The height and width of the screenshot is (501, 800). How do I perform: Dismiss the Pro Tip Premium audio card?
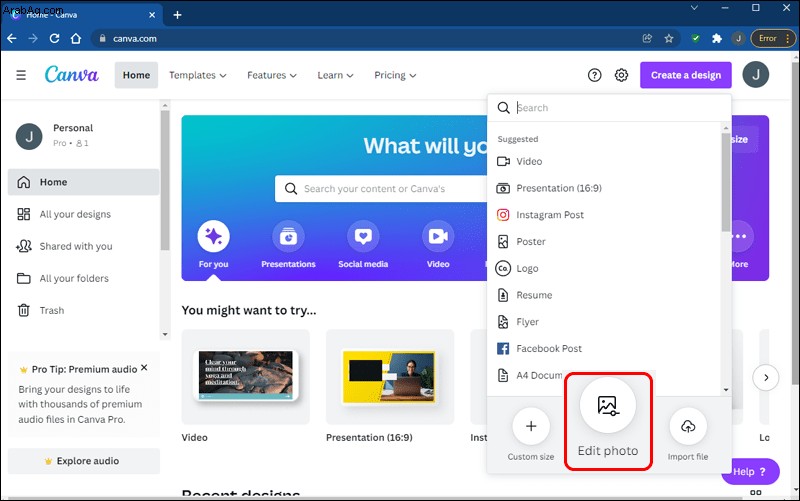tap(144, 367)
